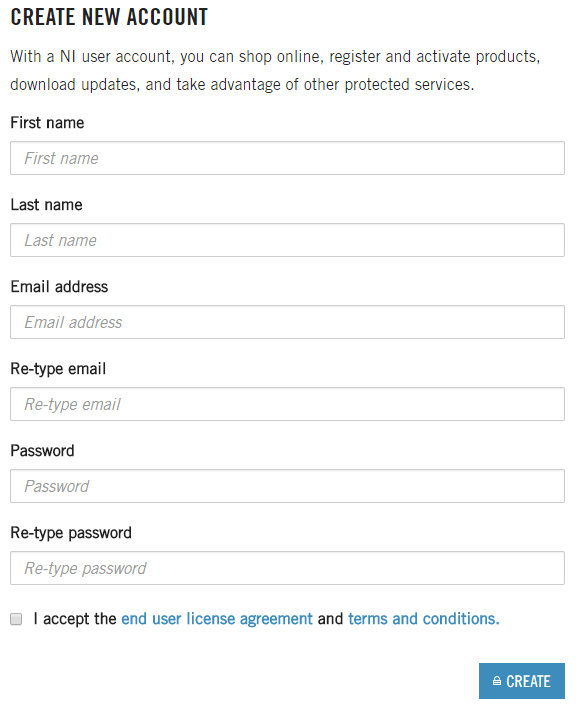Click the Password label above field
Screen dimensions: 584x711
[x=42, y=451]
